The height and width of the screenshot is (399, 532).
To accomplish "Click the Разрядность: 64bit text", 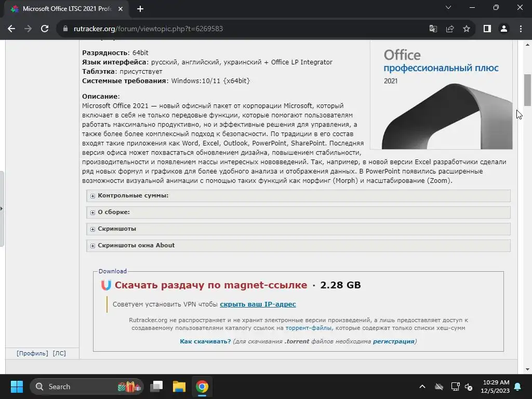I will [115, 53].
